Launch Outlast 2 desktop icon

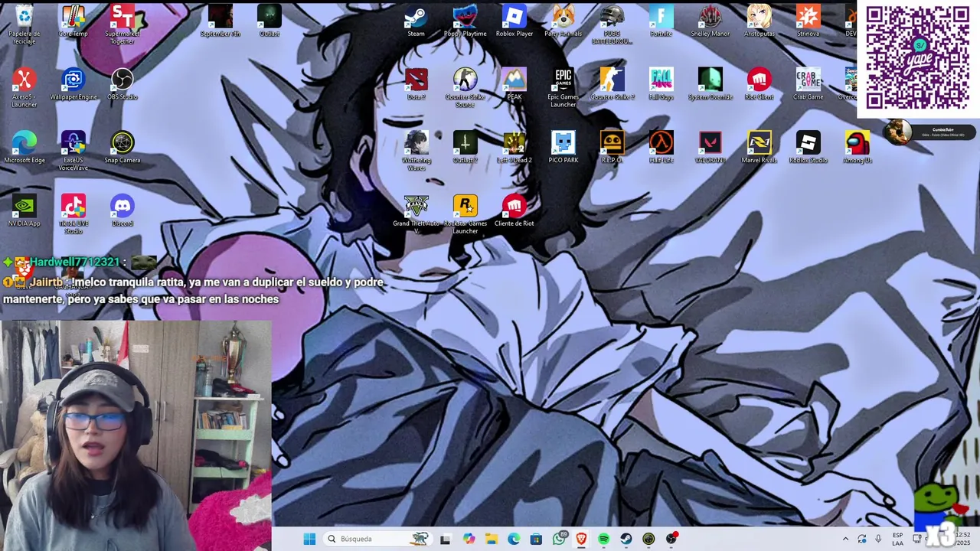tap(465, 148)
